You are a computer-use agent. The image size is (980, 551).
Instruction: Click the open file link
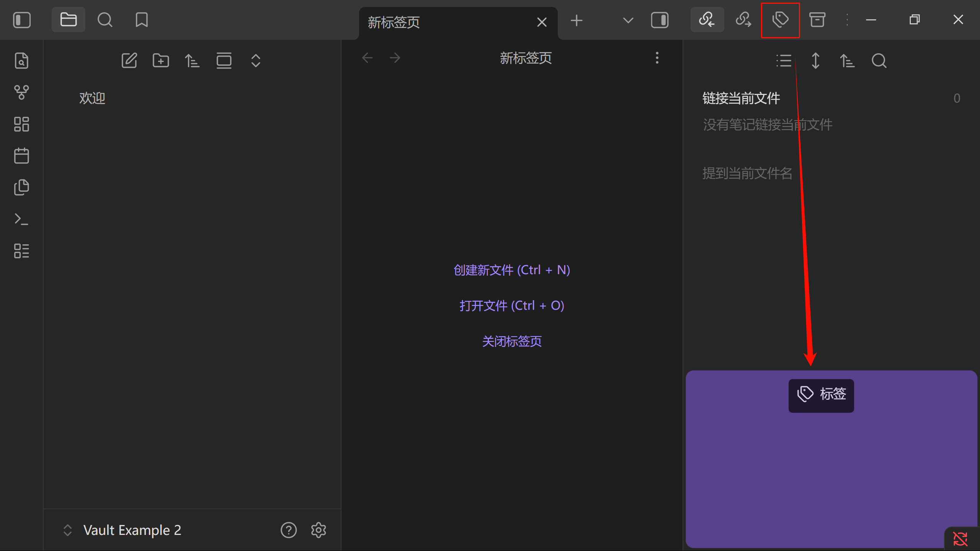[511, 306]
